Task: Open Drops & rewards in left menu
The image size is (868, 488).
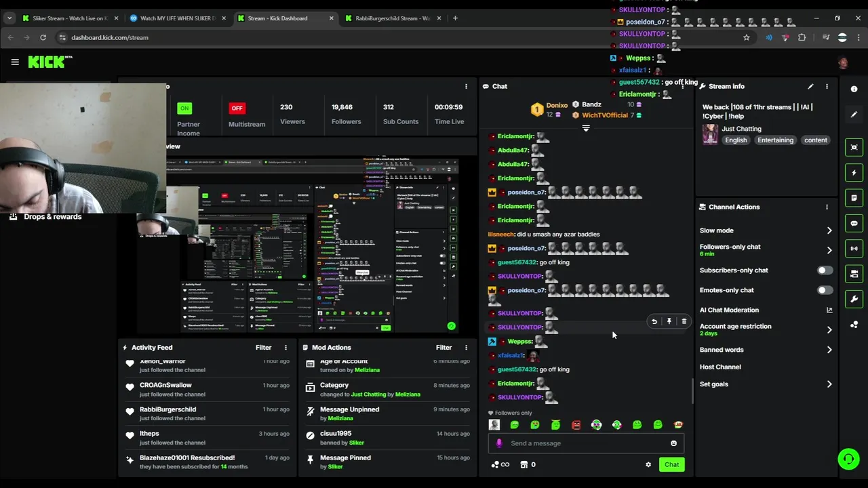Action: [x=45, y=217]
